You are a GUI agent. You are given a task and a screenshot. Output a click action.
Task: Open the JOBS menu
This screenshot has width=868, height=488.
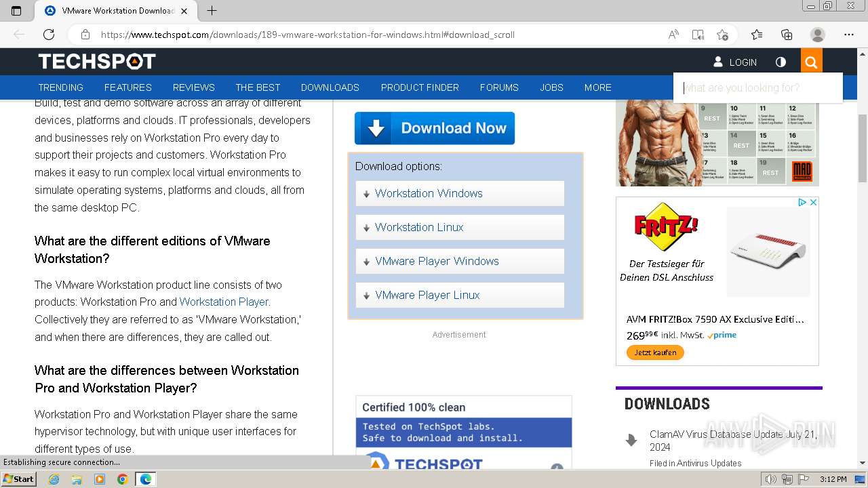tap(551, 87)
